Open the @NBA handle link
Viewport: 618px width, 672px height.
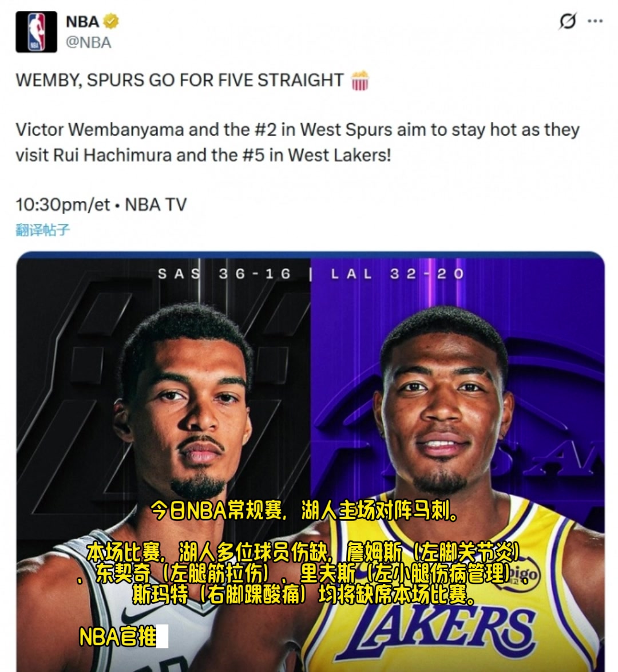[88, 42]
